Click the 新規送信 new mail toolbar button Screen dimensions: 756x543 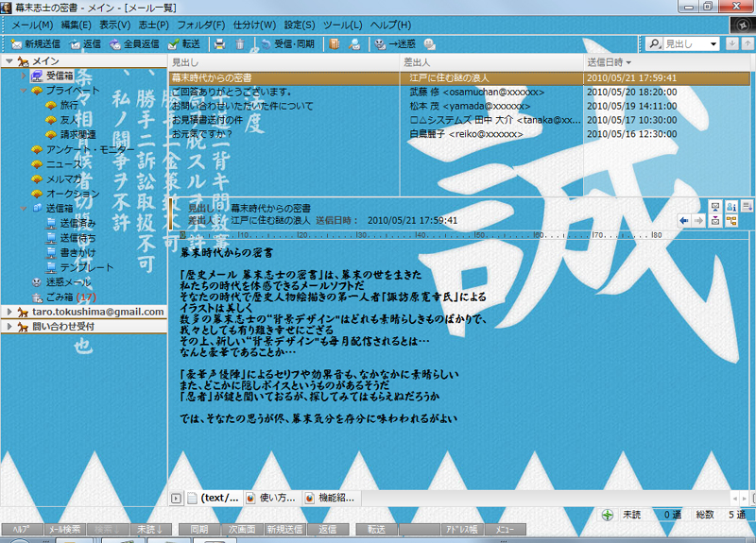coord(36,44)
